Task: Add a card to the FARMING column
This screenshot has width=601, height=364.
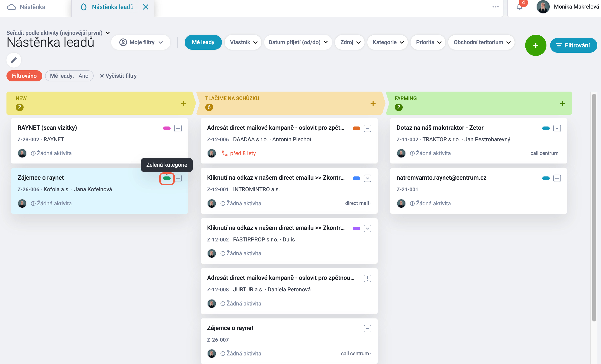Action: tap(562, 103)
